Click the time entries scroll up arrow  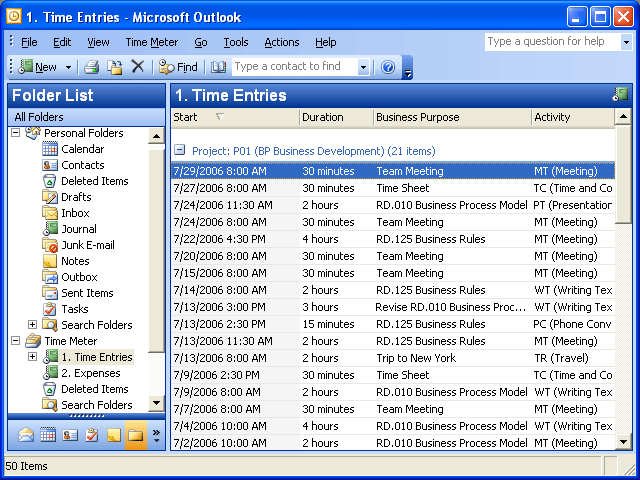(623, 117)
